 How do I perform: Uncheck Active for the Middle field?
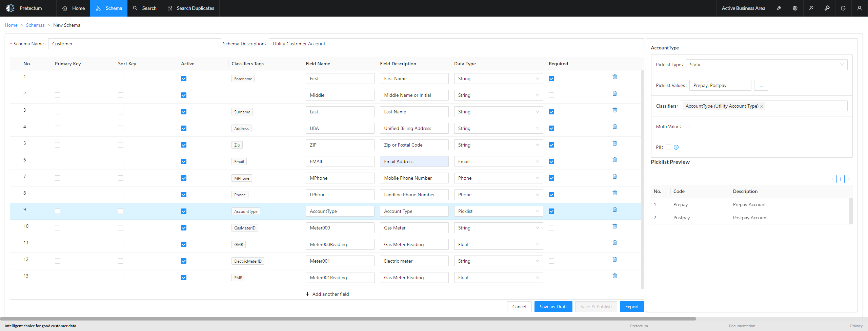click(184, 95)
